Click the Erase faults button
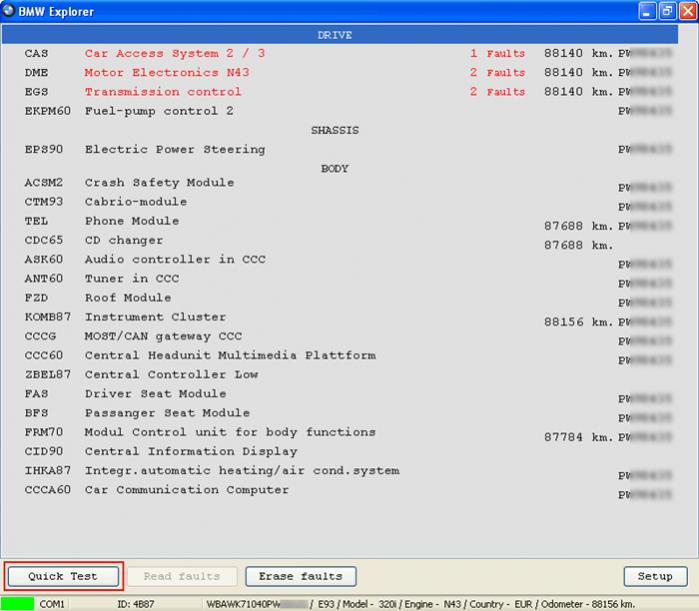699x611 pixels. pos(301,576)
